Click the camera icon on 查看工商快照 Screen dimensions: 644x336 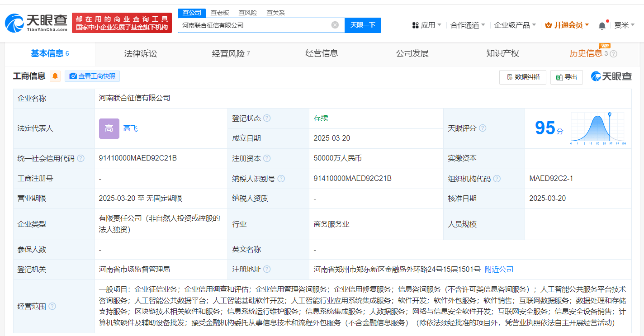coord(73,76)
